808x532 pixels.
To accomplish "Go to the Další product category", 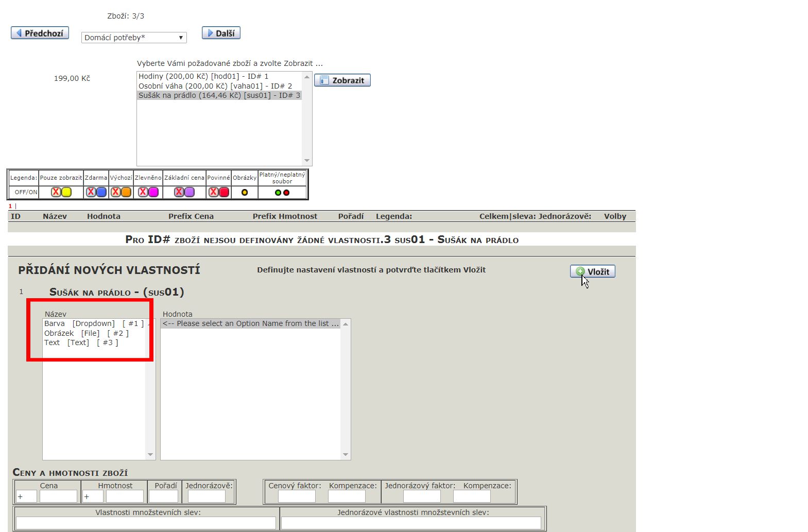I will click(221, 33).
